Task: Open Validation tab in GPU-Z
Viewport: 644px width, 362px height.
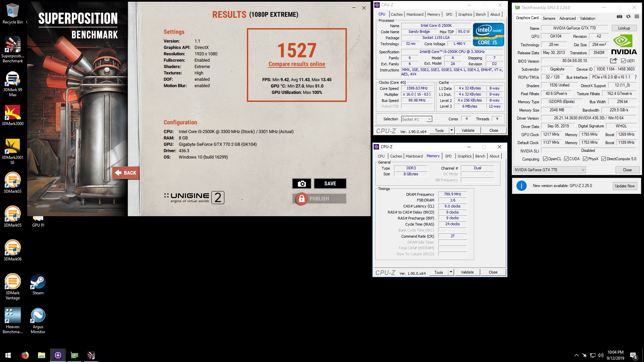Action: [x=587, y=18]
